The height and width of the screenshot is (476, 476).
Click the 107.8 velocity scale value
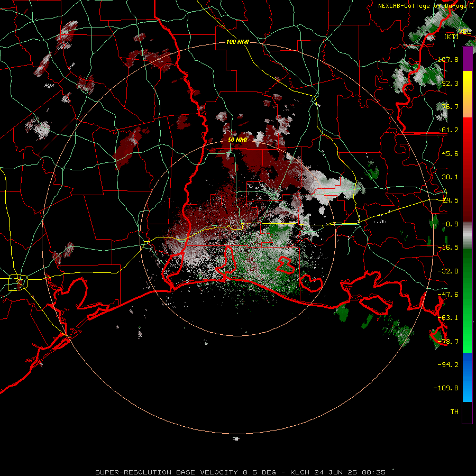448,59
